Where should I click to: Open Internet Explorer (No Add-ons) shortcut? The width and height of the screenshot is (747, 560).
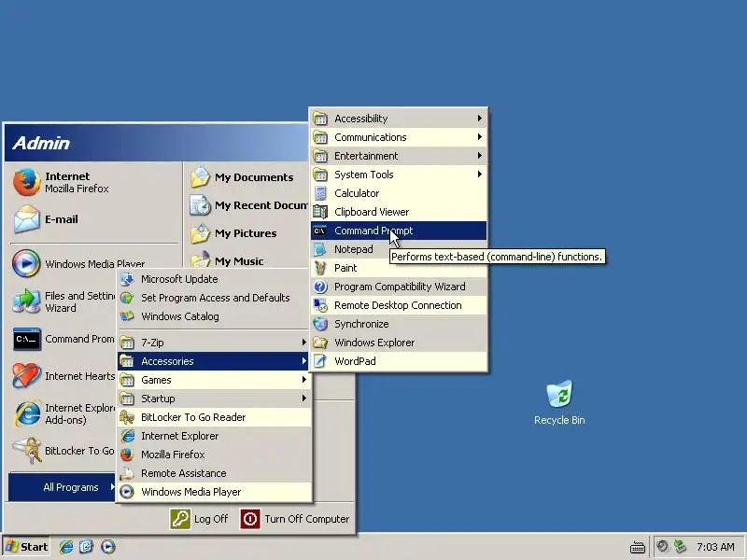click(x=63, y=413)
